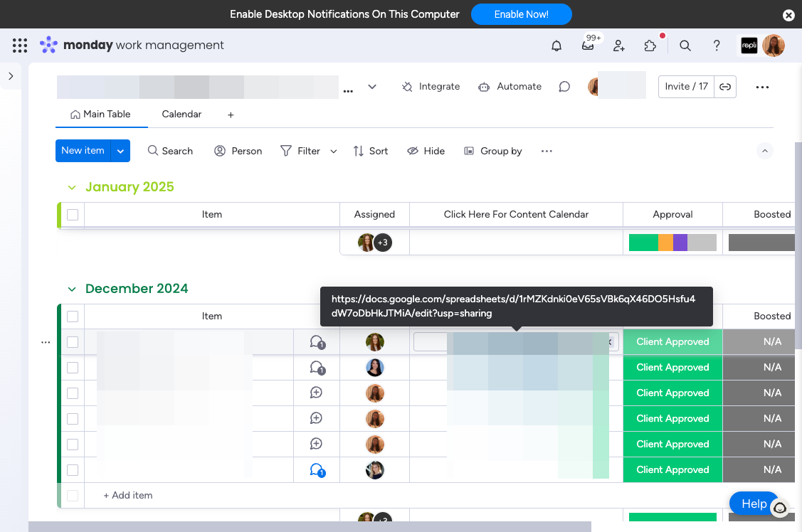Click the January Approval status summary bar
Image resolution: width=802 pixels, height=532 pixels.
tap(672, 243)
